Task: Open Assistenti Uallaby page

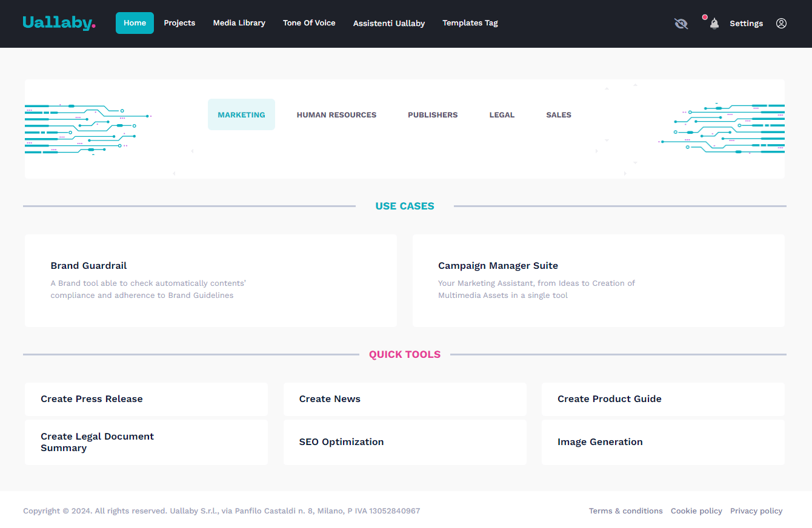Action: coord(389,24)
